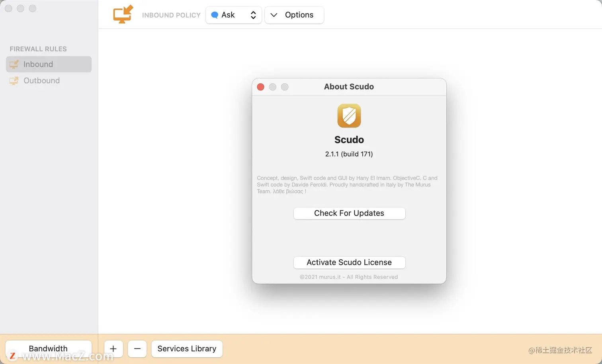The image size is (602, 364).
Task: Click the Scudo shield app icon
Action: click(349, 115)
